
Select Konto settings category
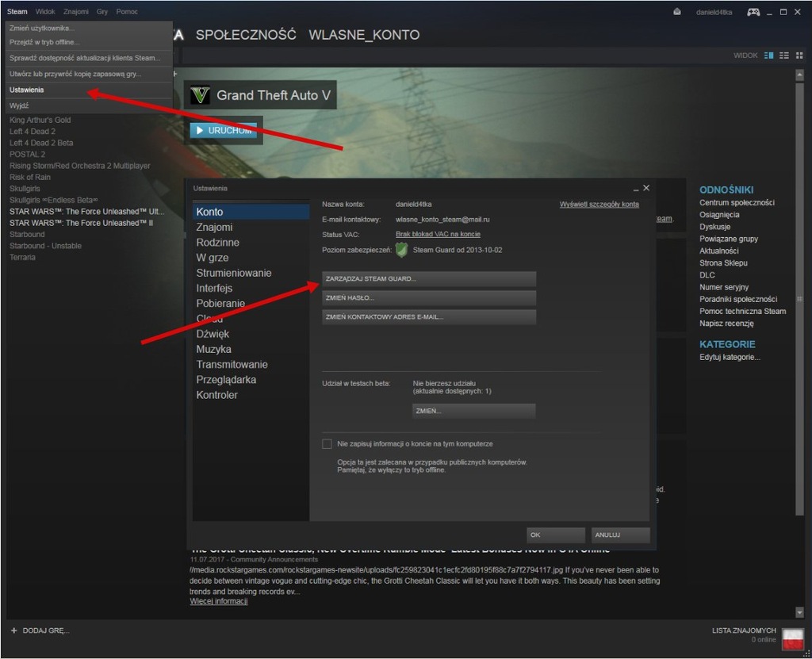[251, 212]
